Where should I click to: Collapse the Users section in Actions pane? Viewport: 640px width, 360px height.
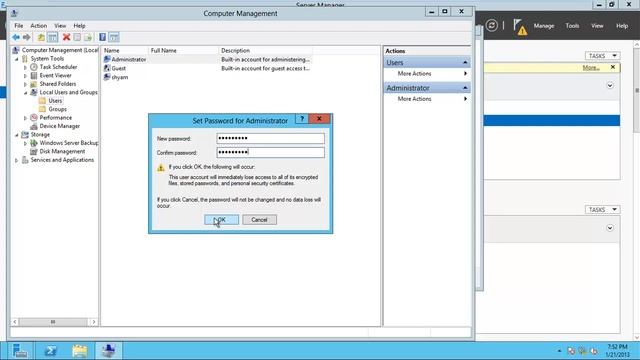point(465,62)
